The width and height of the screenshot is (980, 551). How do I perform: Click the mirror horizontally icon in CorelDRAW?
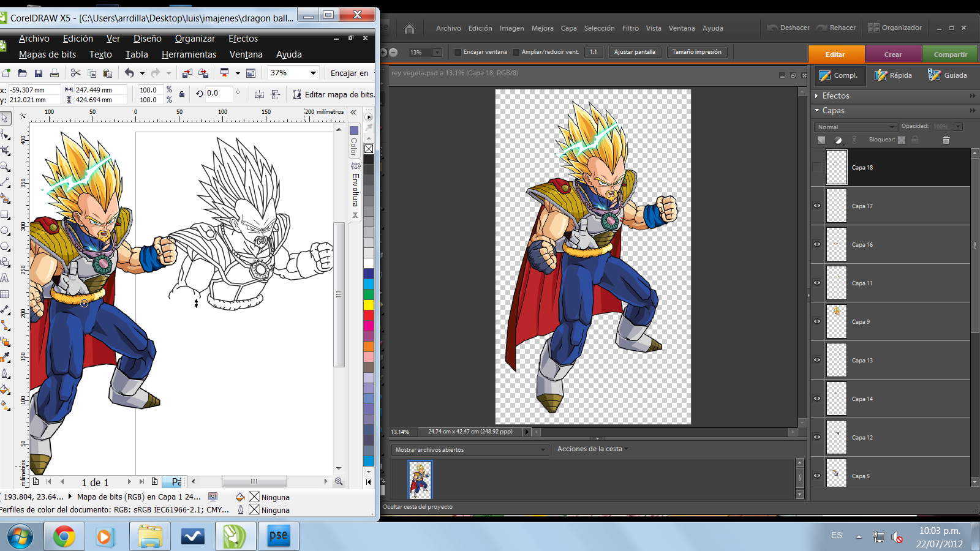pyautogui.click(x=259, y=94)
